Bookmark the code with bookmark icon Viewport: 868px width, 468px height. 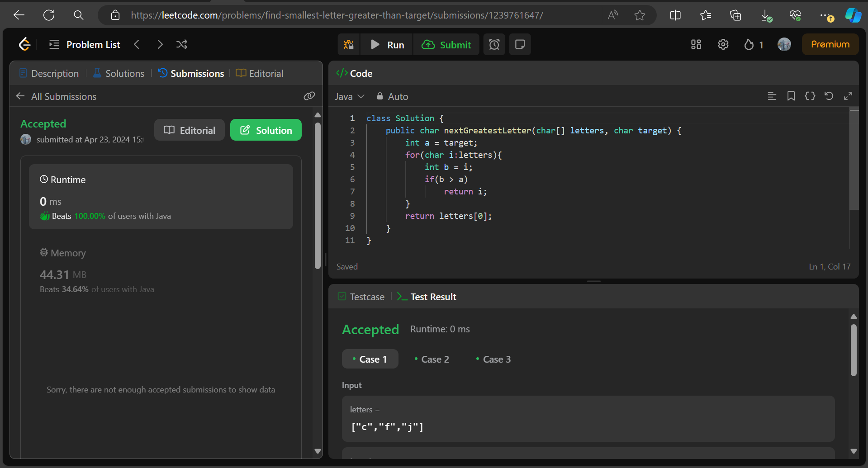791,96
